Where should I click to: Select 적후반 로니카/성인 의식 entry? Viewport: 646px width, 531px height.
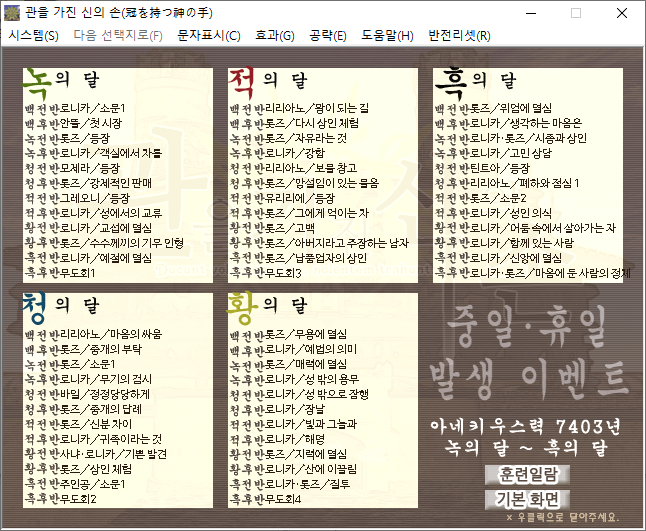[493, 213]
